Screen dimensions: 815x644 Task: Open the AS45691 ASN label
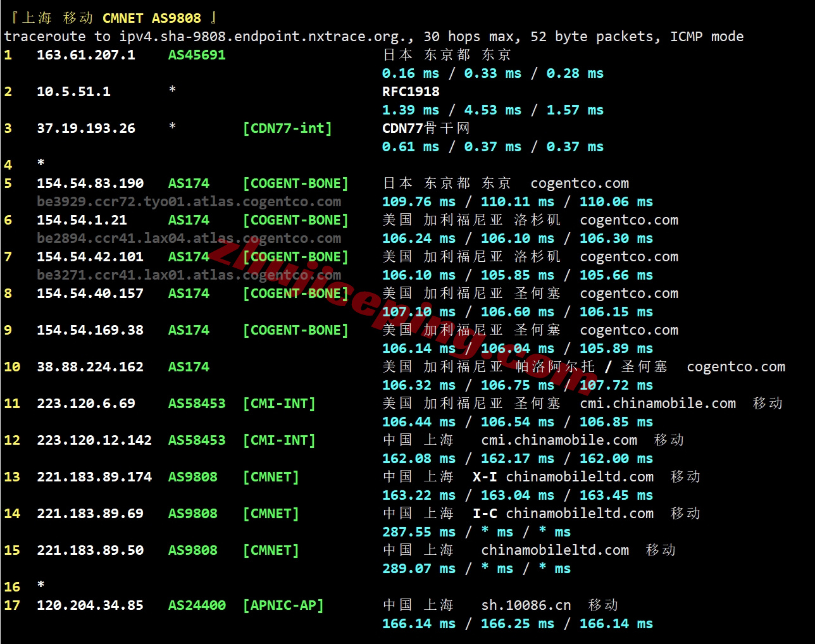[x=197, y=55]
